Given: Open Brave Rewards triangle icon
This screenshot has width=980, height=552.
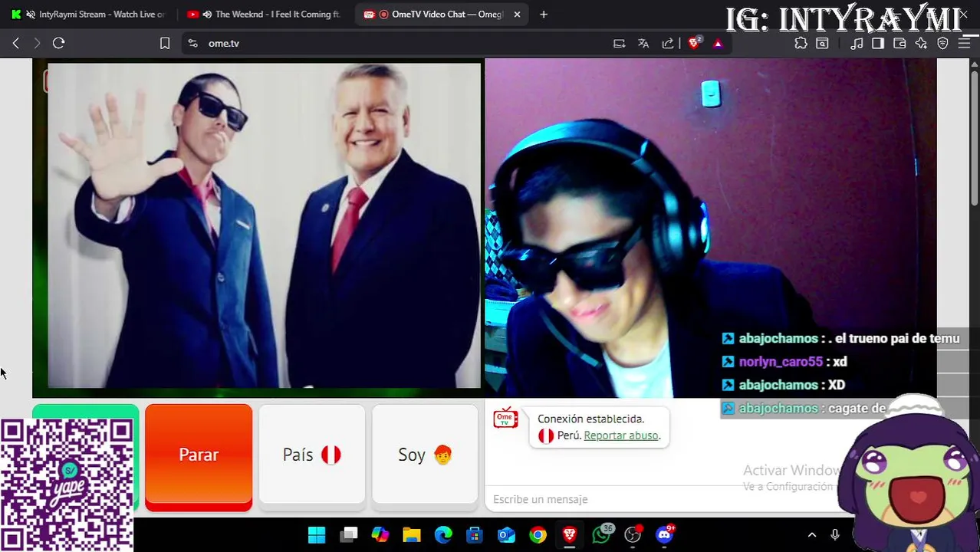Looking at the screenshot, I should pos(718,44).
